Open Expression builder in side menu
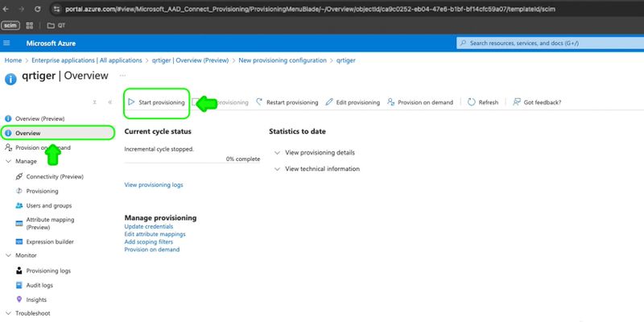The width and height of the screenshot is (644, 322). coord(50,242)
